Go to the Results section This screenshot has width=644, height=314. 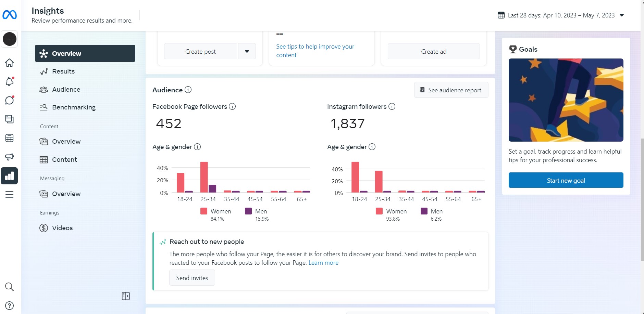(x=63, y=71)
